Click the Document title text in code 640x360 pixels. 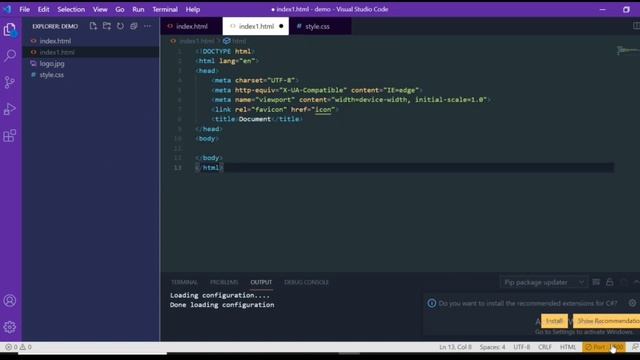click(255, 119)
